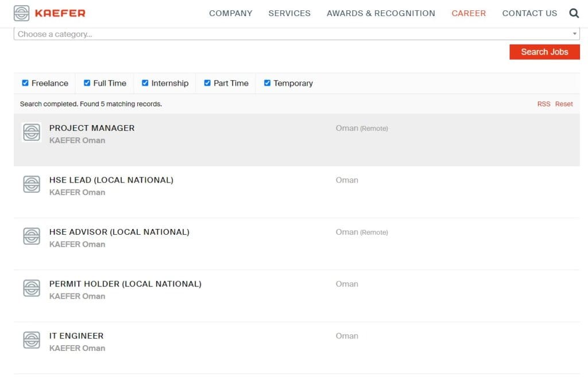Click the HSE Advisor job logo icon
Screen dimensions: 588x383
(32, 236)
